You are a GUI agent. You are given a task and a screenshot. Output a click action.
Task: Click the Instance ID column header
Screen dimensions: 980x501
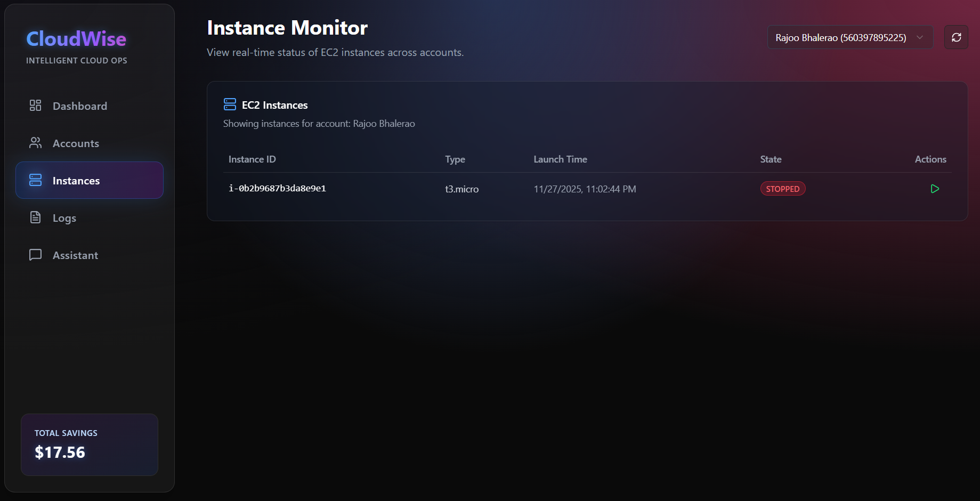point(252,159)
